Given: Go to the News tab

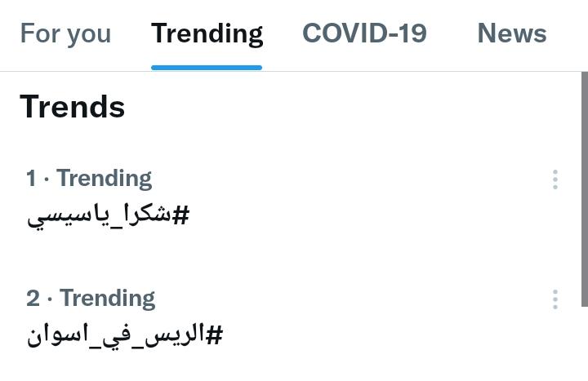Looking at the screenshot, I should click(x=511, y=33).
